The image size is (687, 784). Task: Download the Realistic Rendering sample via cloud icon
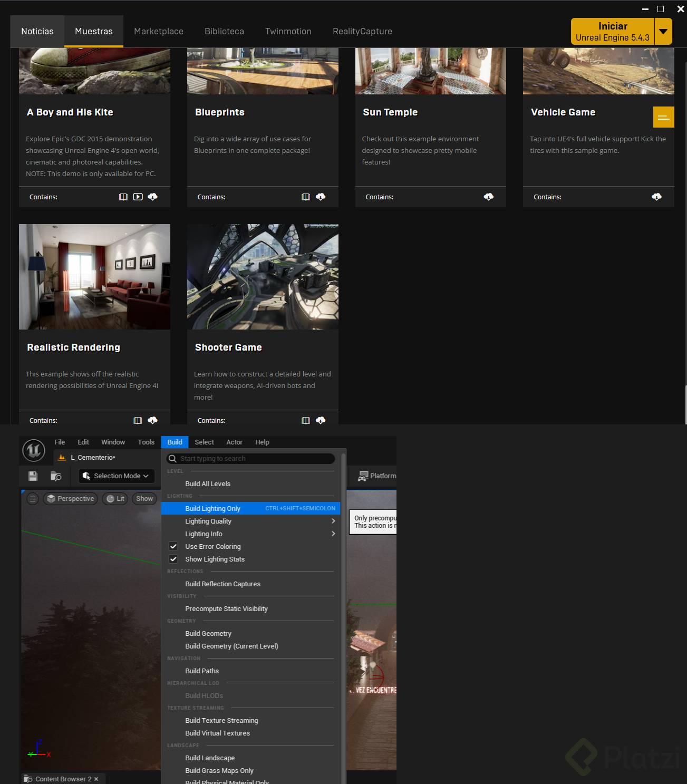(152, 420)
